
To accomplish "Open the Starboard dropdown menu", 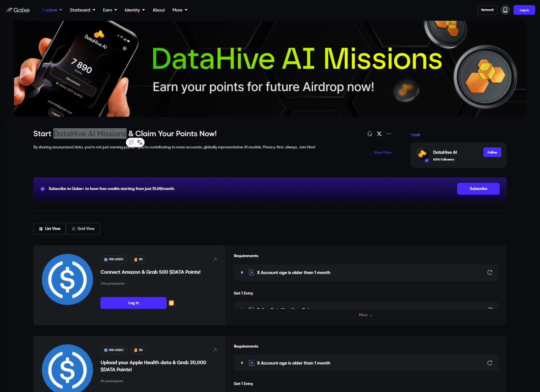I will tap(82, 10).
